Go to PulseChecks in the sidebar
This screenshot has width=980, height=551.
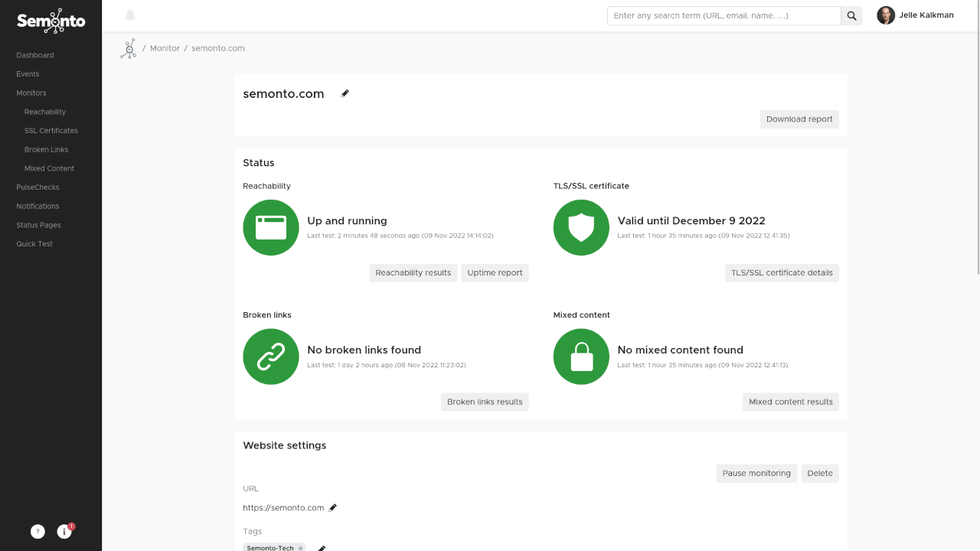pyautogui.click(x=38, y=187)
